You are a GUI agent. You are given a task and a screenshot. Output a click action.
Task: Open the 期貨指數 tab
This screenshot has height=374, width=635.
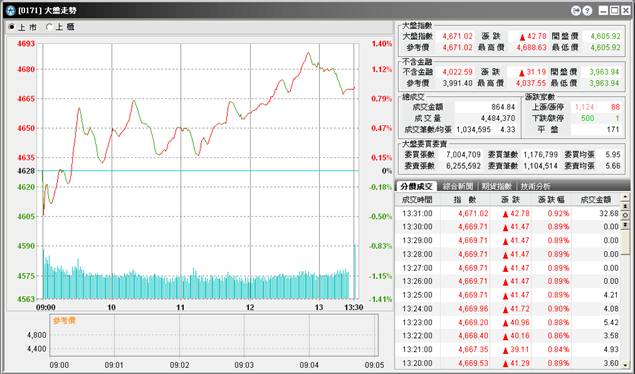point(496,186)
